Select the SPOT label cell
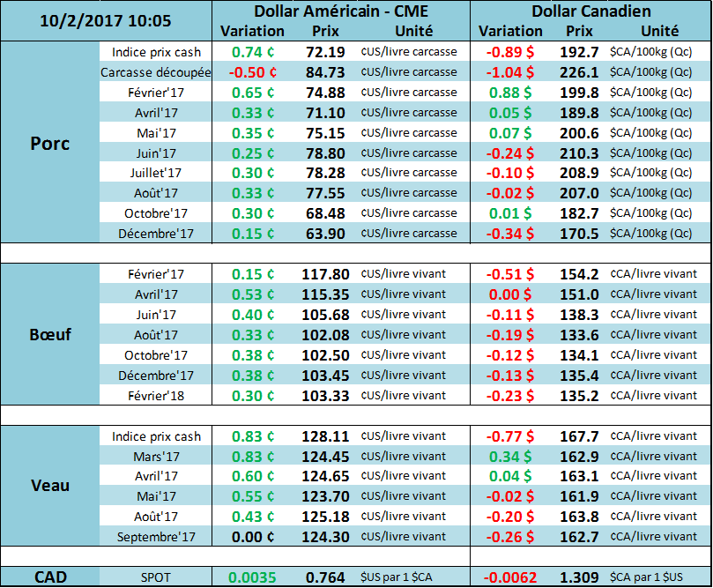The height and width of the screenshot is (588, 713). click(x=156, y=577)
